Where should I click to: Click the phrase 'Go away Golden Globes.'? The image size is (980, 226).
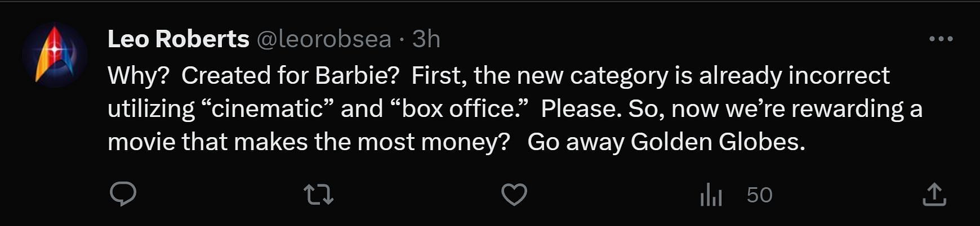tap(666, 142)
